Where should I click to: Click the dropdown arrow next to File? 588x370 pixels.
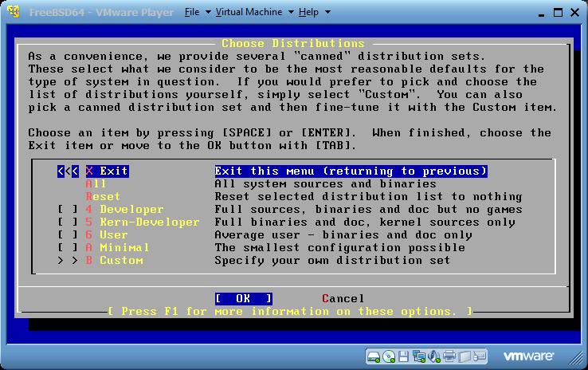pyautogui.click(x=208, y=12)
